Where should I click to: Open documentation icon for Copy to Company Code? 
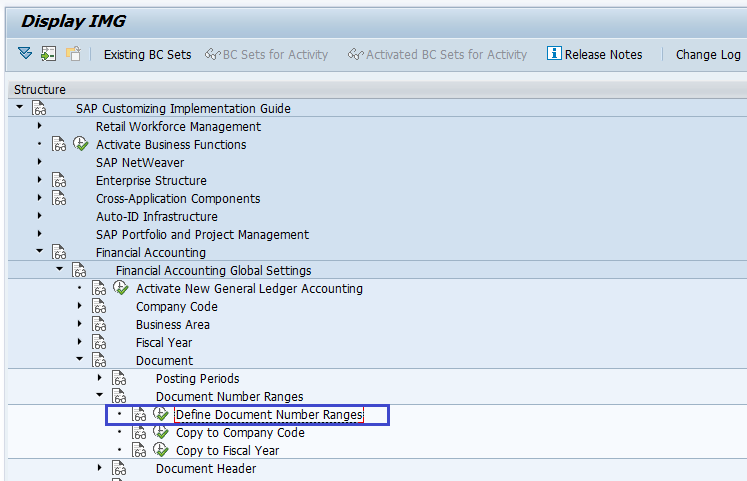coord(139,432)
